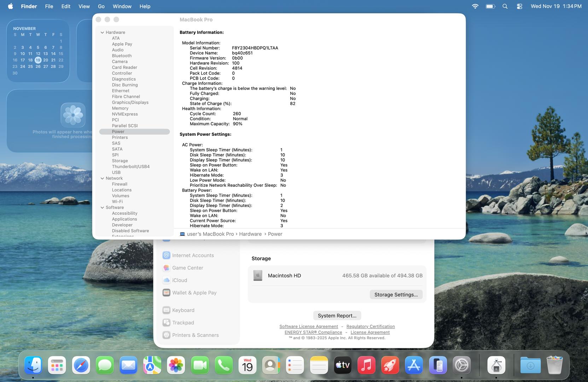The width and height of the screenshot is (588, 382).
Task: Click the App Store dock icon
Action: pyautogui.click(x=414, y=365)
